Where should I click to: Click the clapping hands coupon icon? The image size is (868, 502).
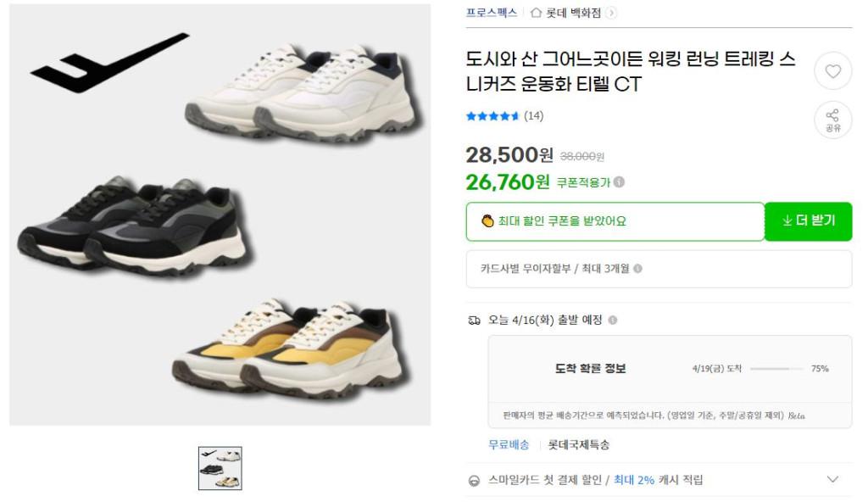pyautogui.click(x=487, y=221)
